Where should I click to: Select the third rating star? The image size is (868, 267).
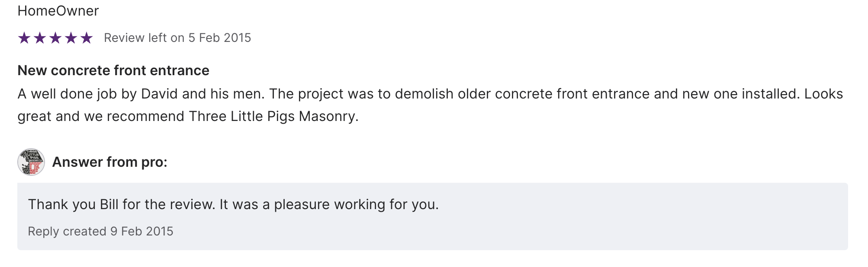pyautogui.click(x=55, y=38)
